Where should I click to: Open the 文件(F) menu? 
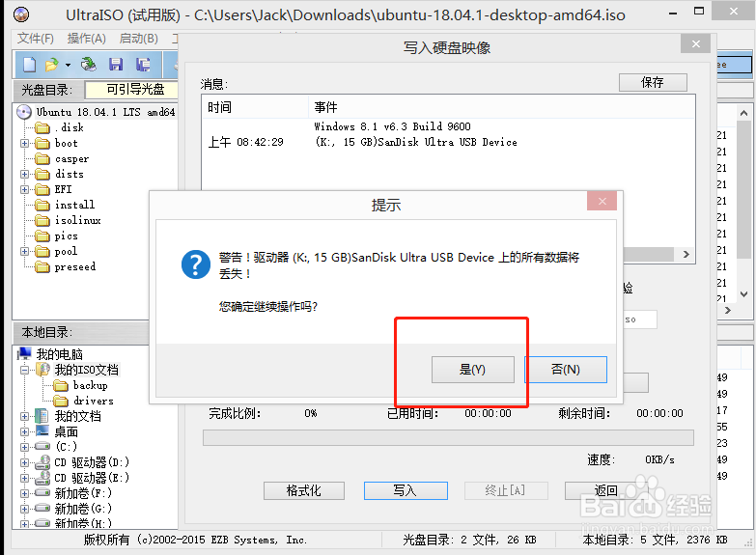35,38
